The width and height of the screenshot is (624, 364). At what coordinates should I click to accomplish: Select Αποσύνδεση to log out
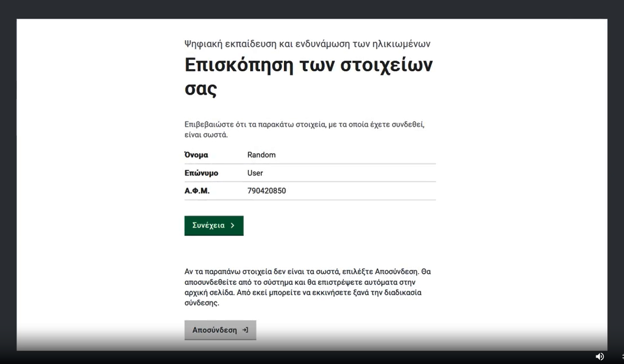coord(220,330)
